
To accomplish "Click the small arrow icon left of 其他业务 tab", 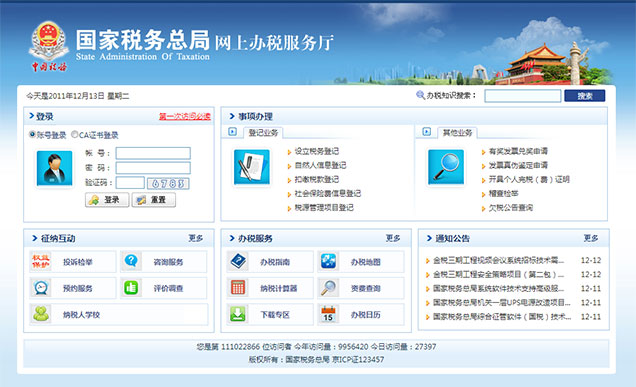I will (427, 132).
